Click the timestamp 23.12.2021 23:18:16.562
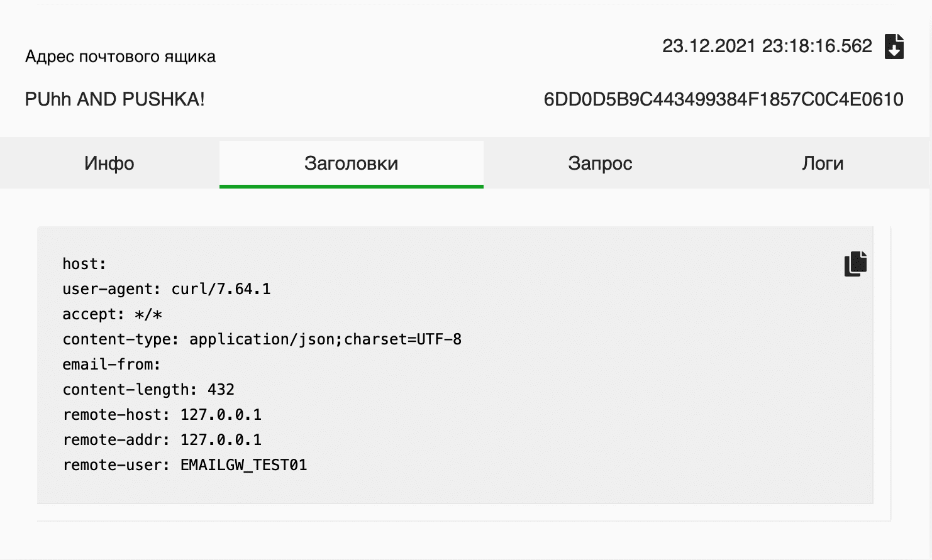Screen dimensions: 932x560 [767, 47]
